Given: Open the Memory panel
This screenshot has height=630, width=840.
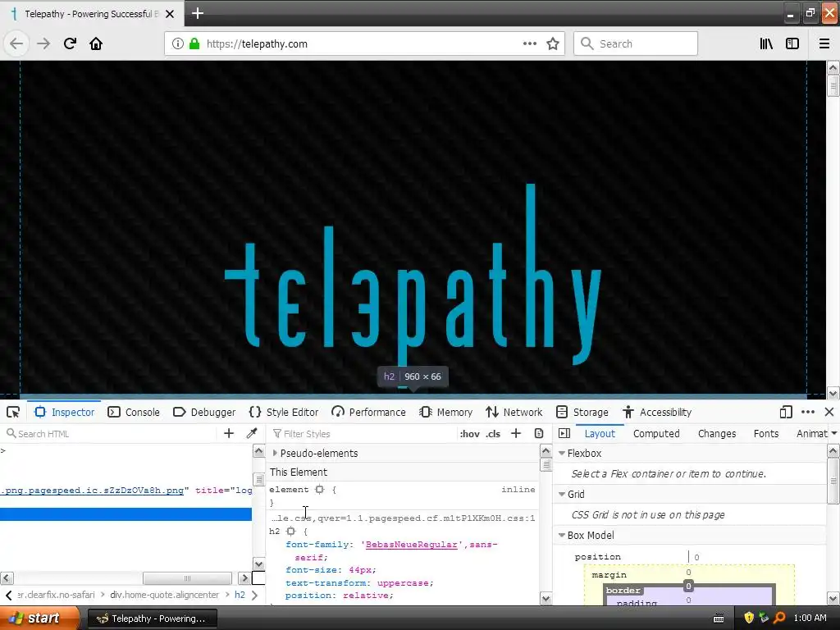Looking at the screenshot, I should coord(445,412).
